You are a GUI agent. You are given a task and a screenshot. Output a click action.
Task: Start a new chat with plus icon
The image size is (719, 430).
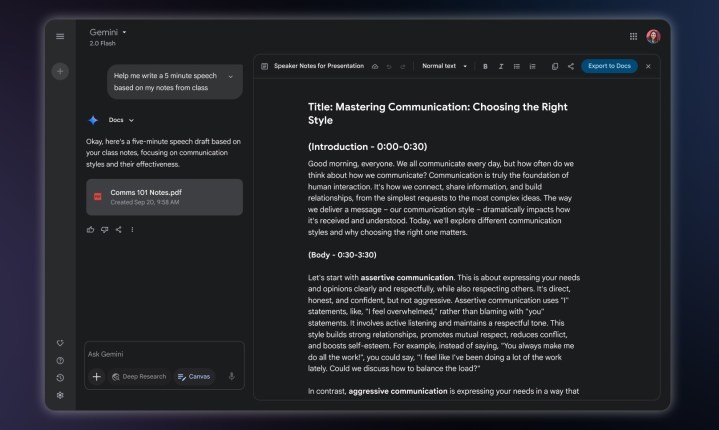click(60, 71)
